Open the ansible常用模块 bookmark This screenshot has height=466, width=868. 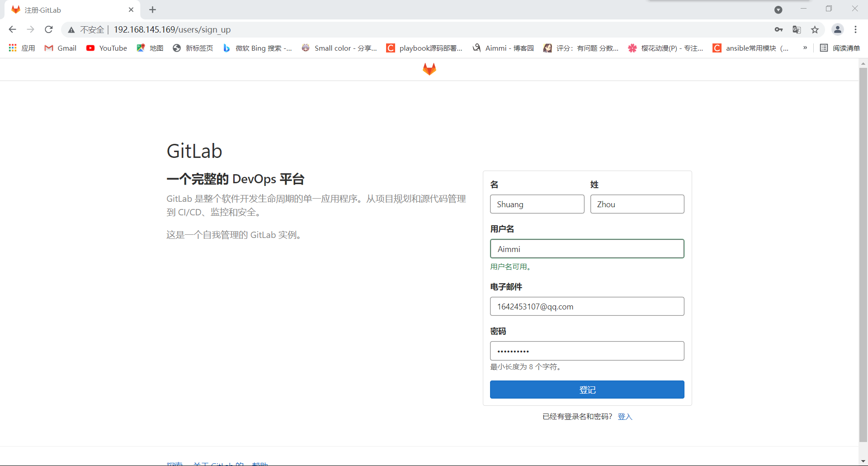pos(750,48)
